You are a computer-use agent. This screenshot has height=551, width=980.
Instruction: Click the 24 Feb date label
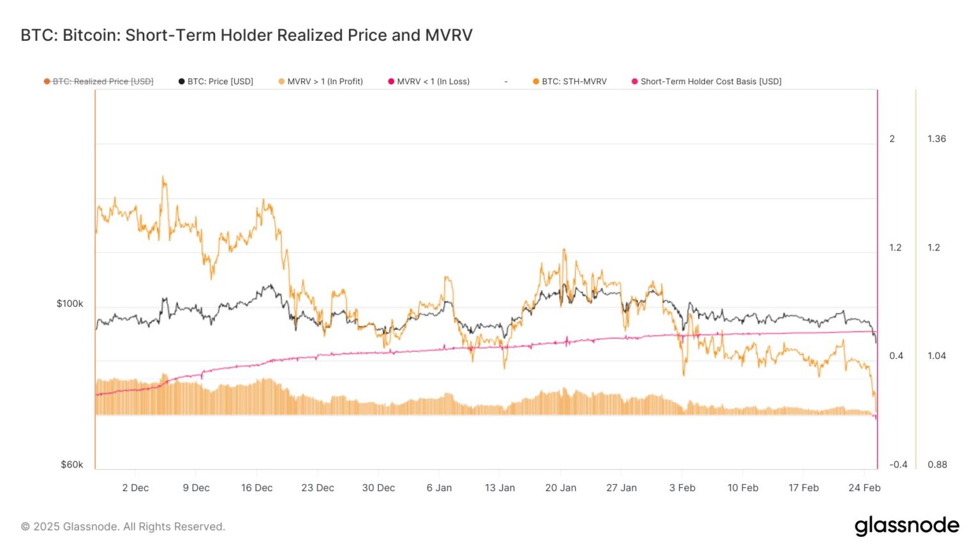click(x=865, y=488)
